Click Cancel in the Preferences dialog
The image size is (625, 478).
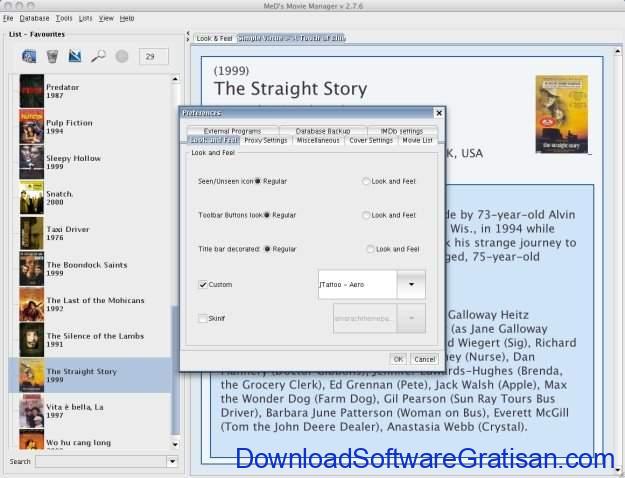click(424, 358)
